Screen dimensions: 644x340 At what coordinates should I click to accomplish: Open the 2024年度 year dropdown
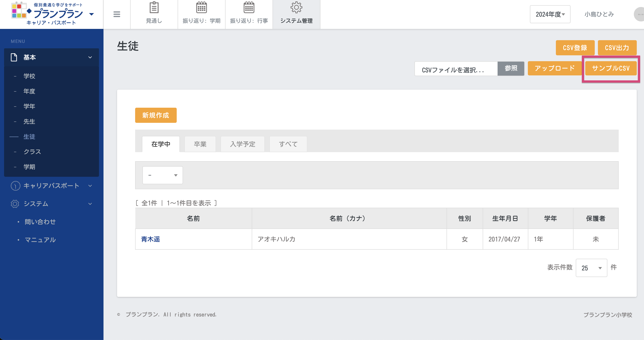[x=550, y=14]
